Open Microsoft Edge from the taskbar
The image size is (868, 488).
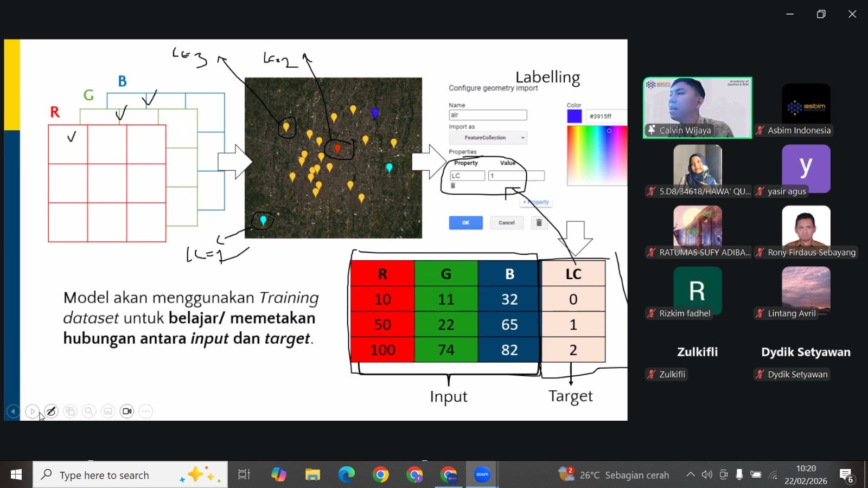pyautogui.click(x=346, y=475)
